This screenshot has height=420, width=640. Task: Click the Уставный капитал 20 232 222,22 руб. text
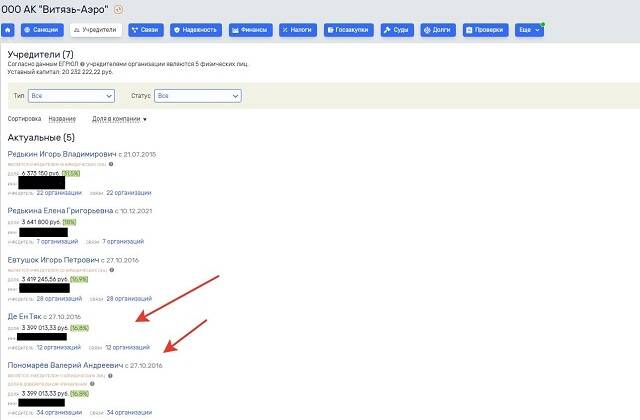[x=60, y=72]
